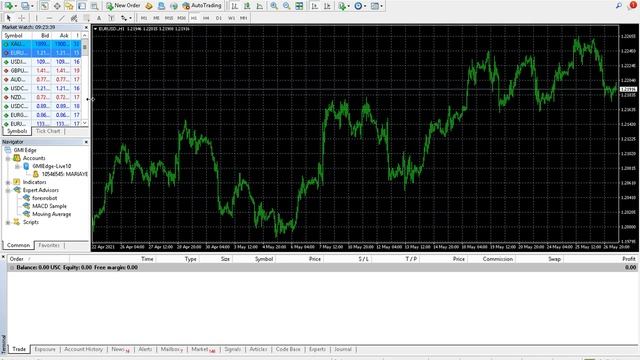Zoom in the chart with magnifier plus
This screenshot has width=640, height=360.
274,6
